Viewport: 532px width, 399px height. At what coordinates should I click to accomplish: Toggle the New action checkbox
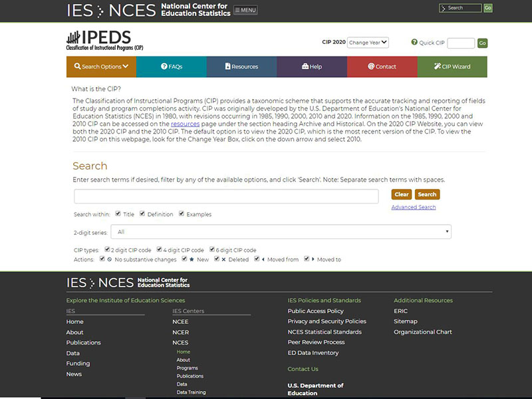pyautogui.click(x=184, y=259)
